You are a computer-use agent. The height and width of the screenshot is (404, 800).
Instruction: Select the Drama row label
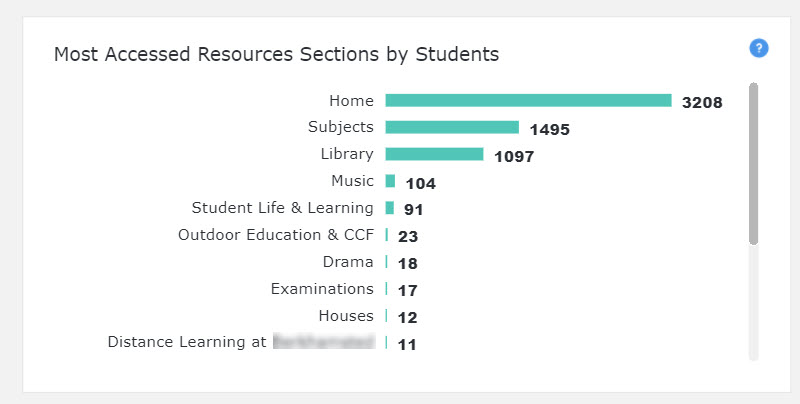(x=348, y=262)
